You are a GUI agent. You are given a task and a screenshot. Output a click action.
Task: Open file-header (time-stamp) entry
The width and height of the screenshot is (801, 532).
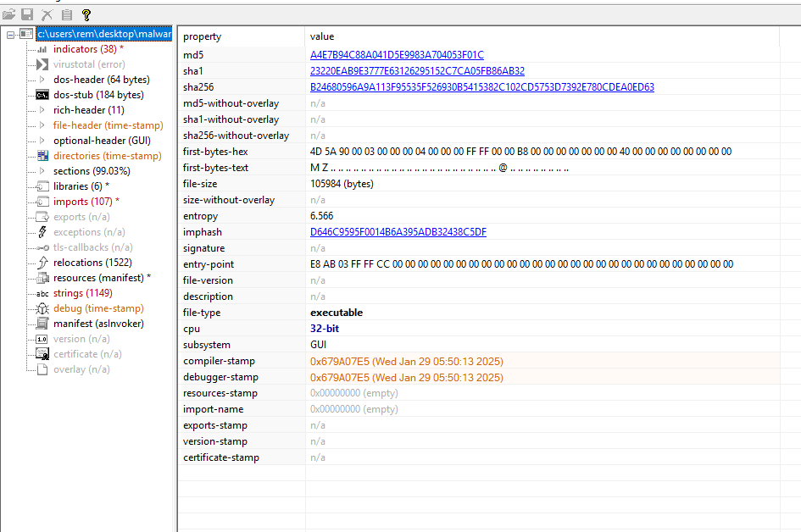[108, 125]
